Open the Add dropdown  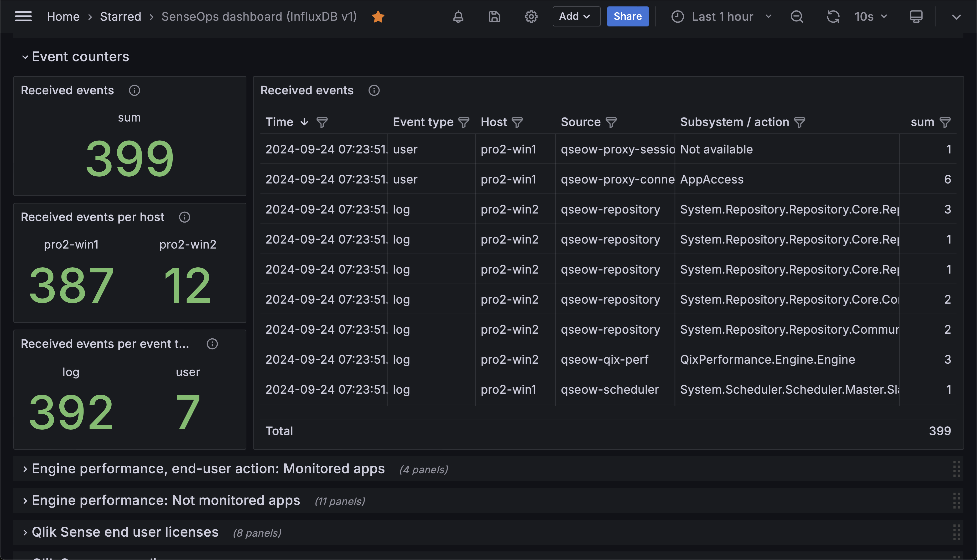pos(576,16)
